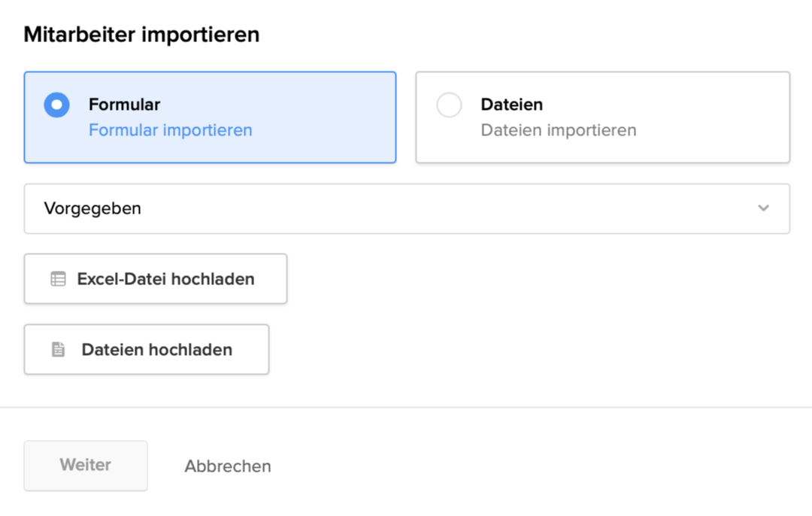This screenshot has width=812, height=516.
Task: Select the Formular radio button
Action: coord(57,105)
